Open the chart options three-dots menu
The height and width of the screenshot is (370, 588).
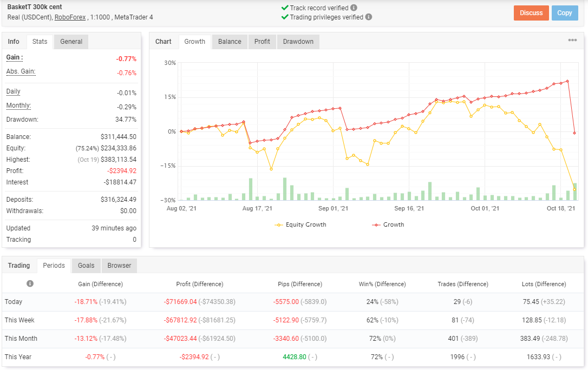572,40
